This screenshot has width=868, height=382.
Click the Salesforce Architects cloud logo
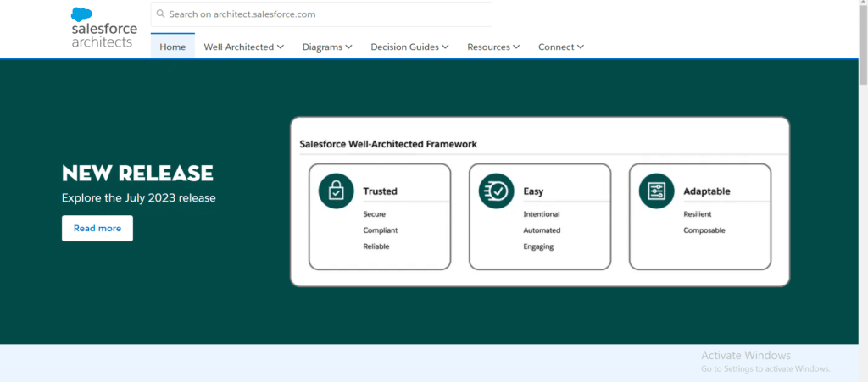[x=104, y=28]
